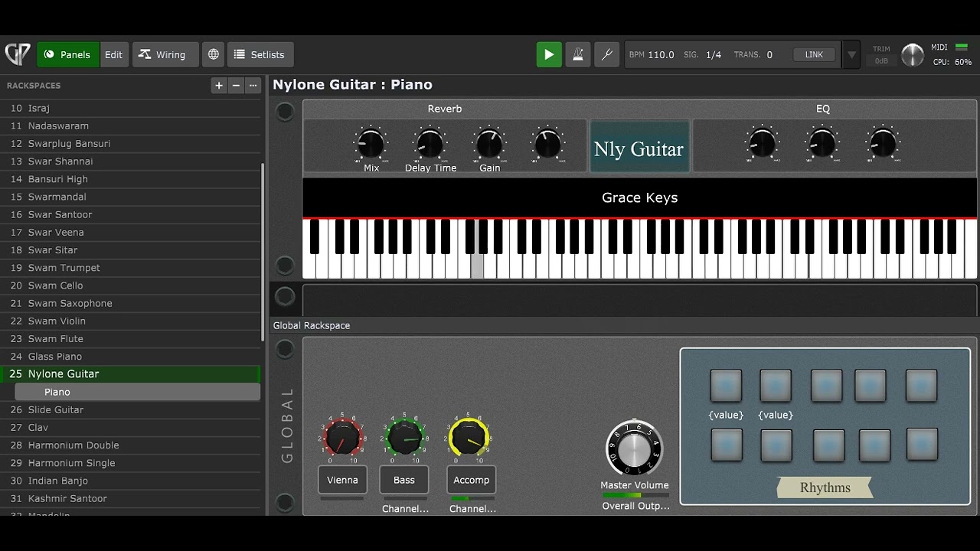
Task: Remove the rackspace with the minus icon
Action: click(x=236, y=86)
